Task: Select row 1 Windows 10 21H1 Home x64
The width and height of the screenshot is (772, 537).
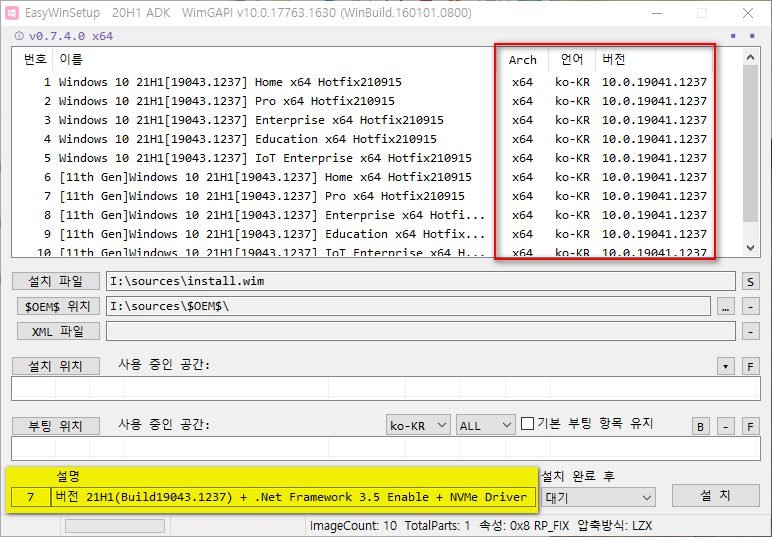Action: point(364,82)
